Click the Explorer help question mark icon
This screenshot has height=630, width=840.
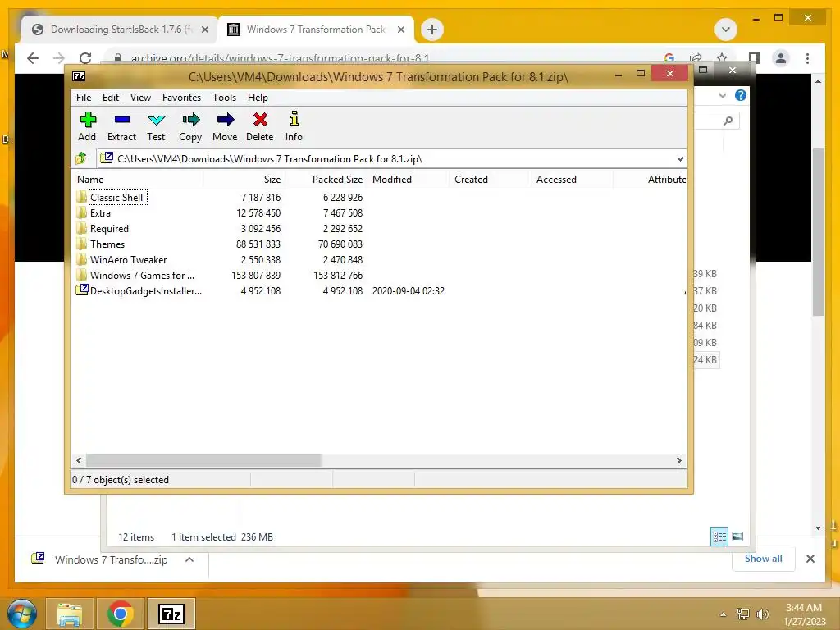click(741, 95)
